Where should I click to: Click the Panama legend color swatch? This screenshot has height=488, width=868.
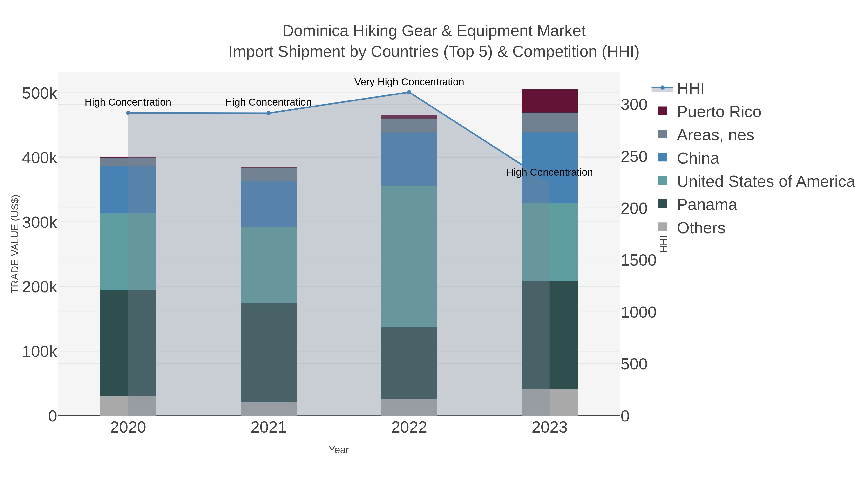click(x=663, y=204)
